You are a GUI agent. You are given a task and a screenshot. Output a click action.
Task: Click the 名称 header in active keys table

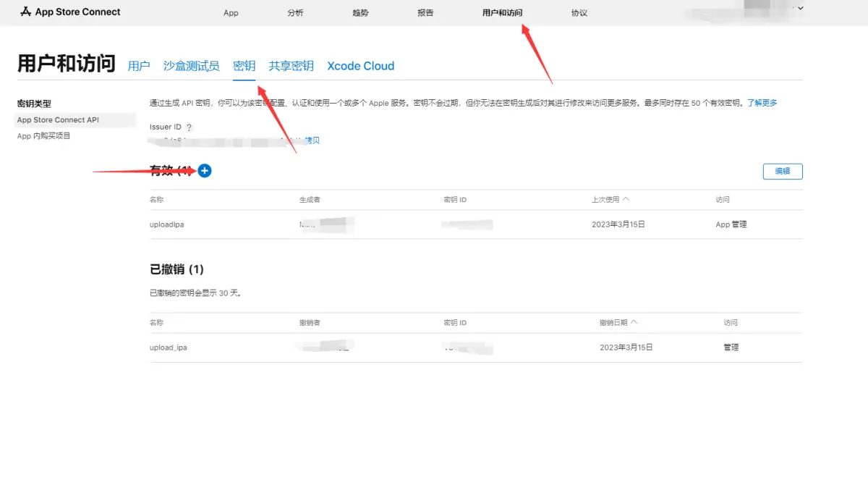157,199
